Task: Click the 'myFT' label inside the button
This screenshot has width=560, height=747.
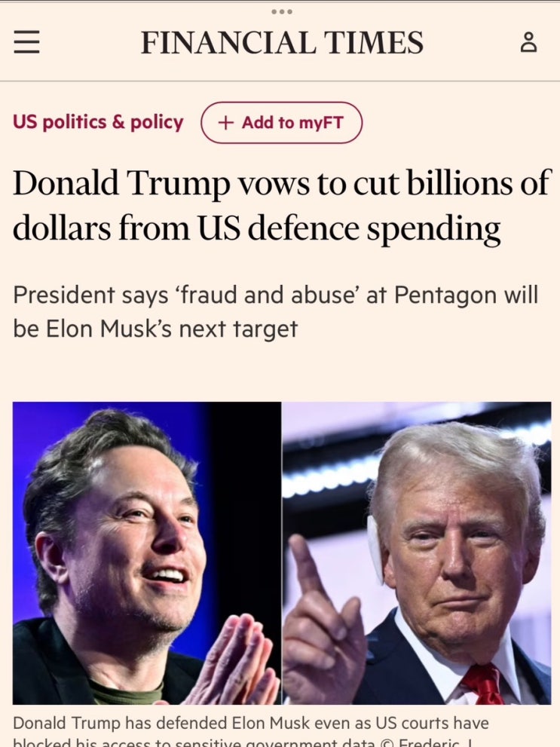Action: click(x=321, y=123)
